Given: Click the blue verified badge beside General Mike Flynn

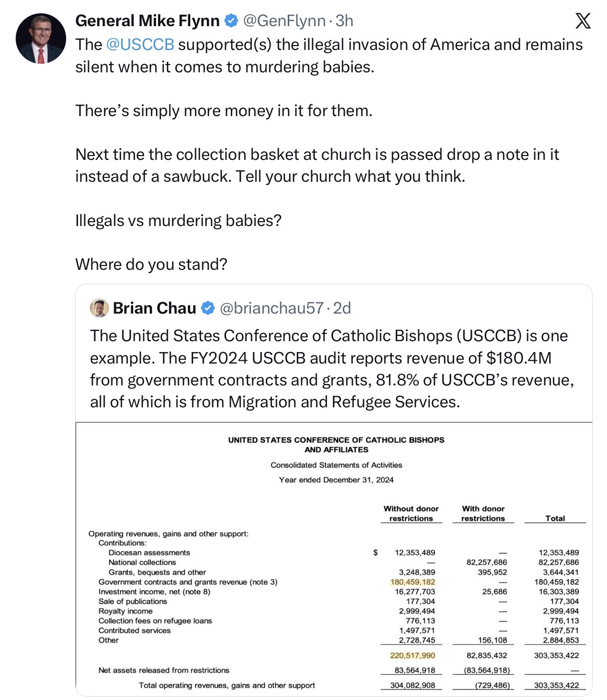Looking at the screenshot, I should click(x=231, y=20).
